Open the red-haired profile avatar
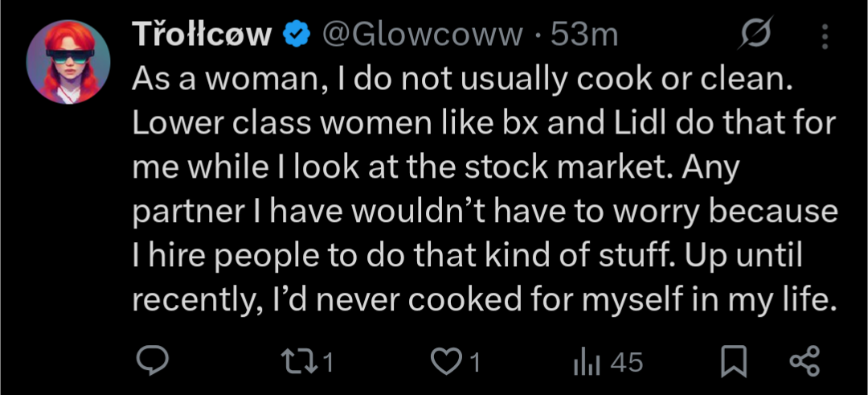 pos(68,62)
